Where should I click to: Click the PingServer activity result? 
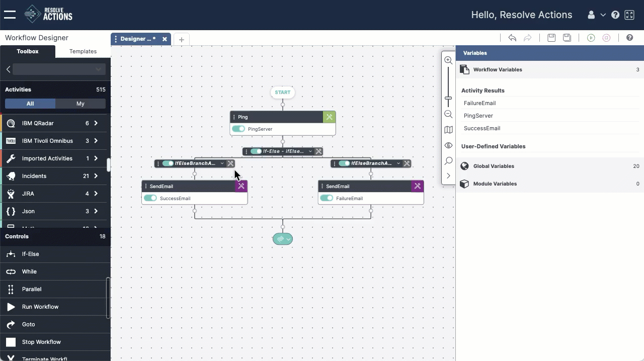click(x=478, y=116)
